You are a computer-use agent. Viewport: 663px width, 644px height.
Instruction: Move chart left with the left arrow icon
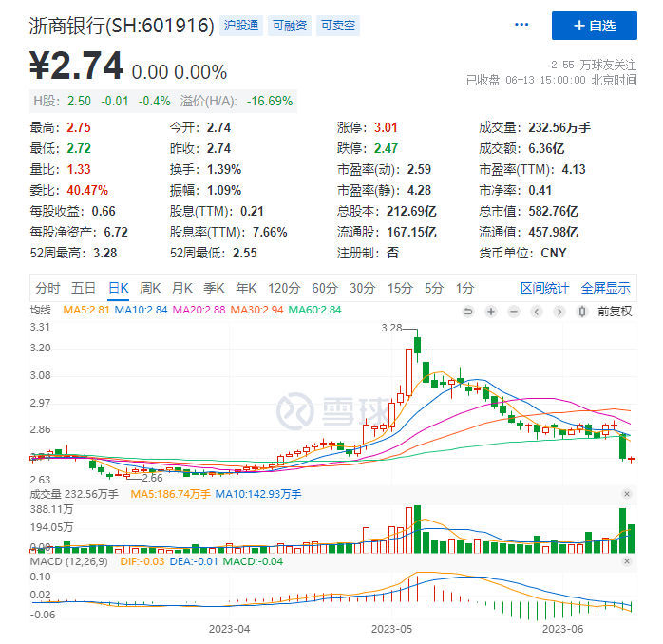[537, 312]
